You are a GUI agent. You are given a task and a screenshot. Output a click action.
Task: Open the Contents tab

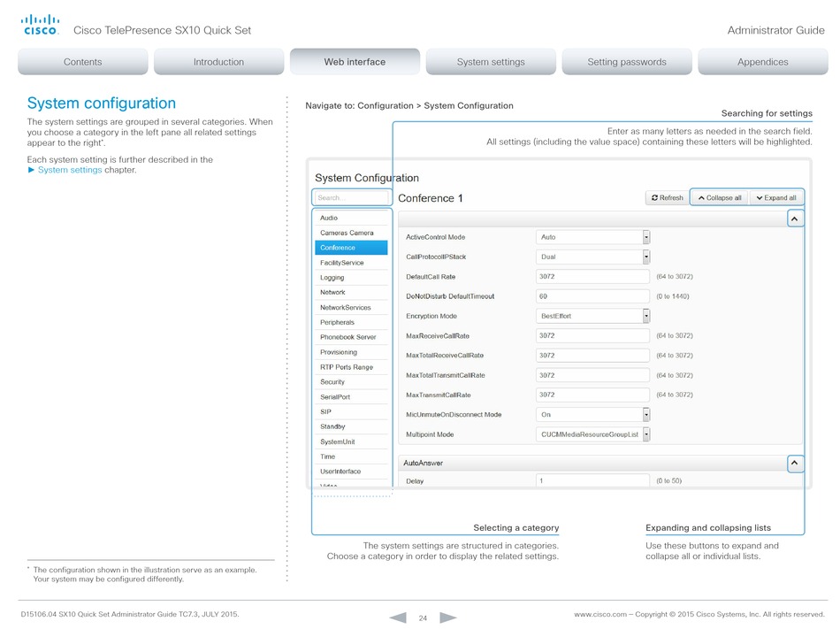point(82,62)
